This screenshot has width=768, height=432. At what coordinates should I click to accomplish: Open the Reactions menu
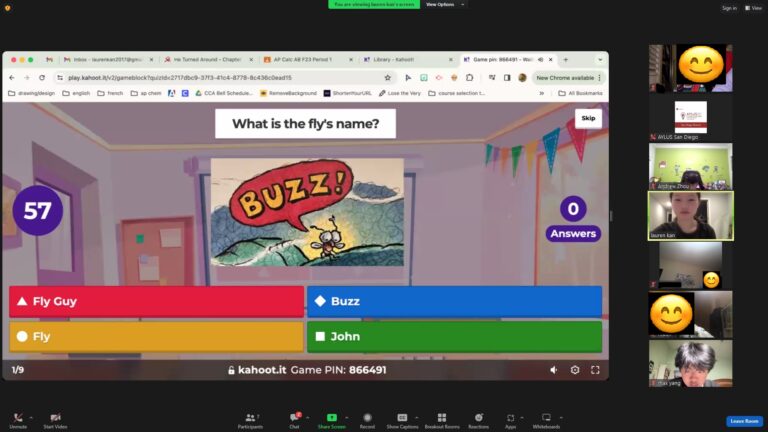(x=479, y=420)
